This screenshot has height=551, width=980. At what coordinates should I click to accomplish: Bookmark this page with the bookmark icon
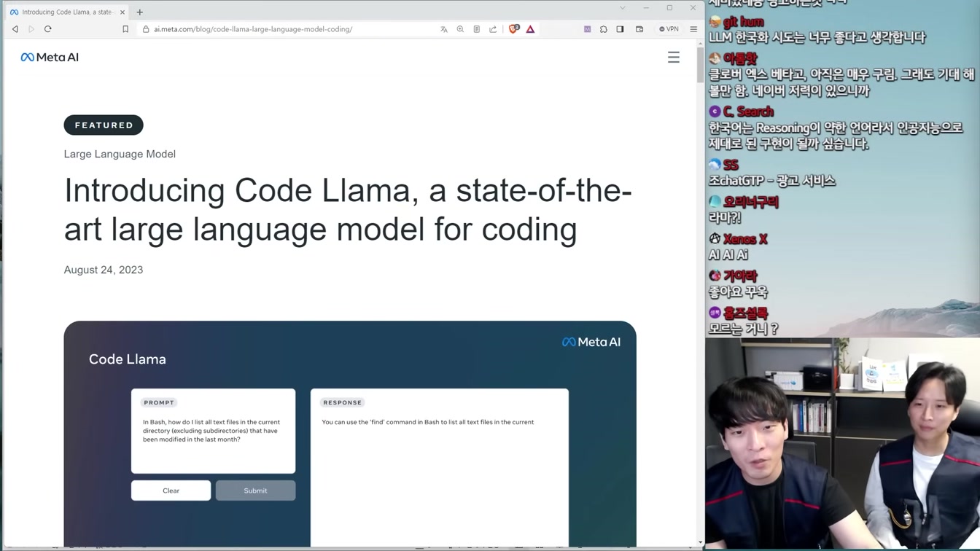(125, 29)
